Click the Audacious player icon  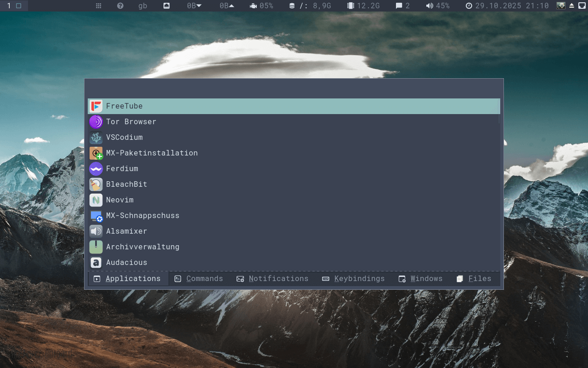pos(96,262)
